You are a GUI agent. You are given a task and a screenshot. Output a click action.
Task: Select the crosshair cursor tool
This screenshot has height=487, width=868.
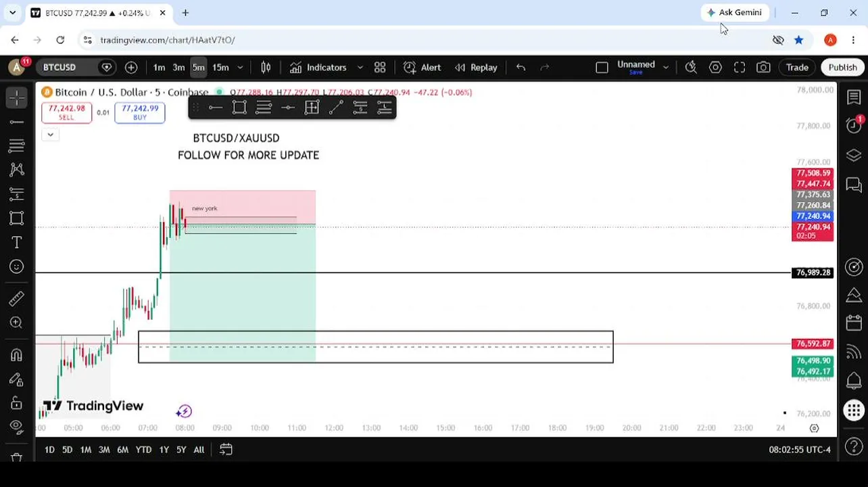(x=17, y=98)
